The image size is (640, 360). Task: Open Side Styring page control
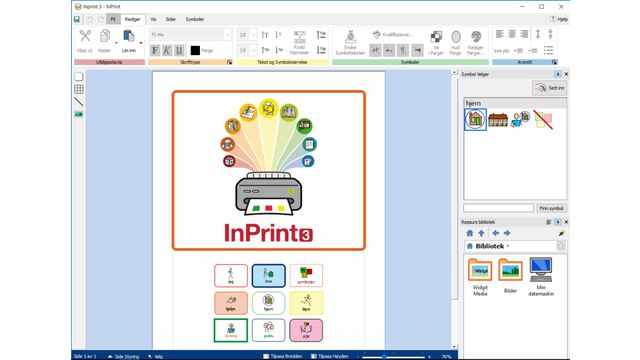click(x=123, y=356)
